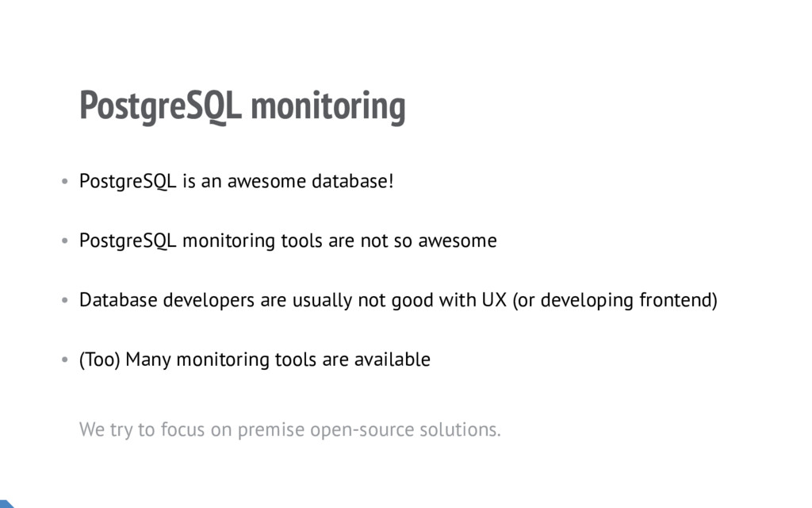Click the bullet dot before 'Database developers'
Viewport: 812px width, 508px height.
[x=64, y=301]
